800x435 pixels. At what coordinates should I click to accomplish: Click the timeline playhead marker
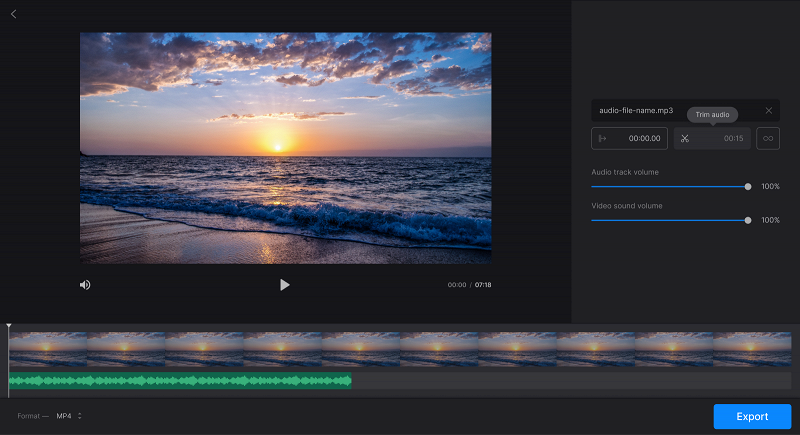[x=9, y=325]
